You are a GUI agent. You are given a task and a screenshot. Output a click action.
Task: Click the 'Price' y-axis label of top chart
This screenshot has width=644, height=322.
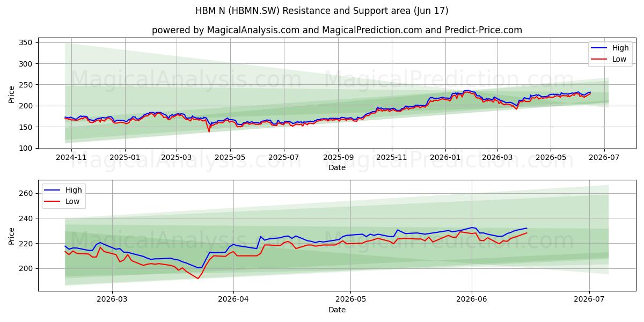12,94
